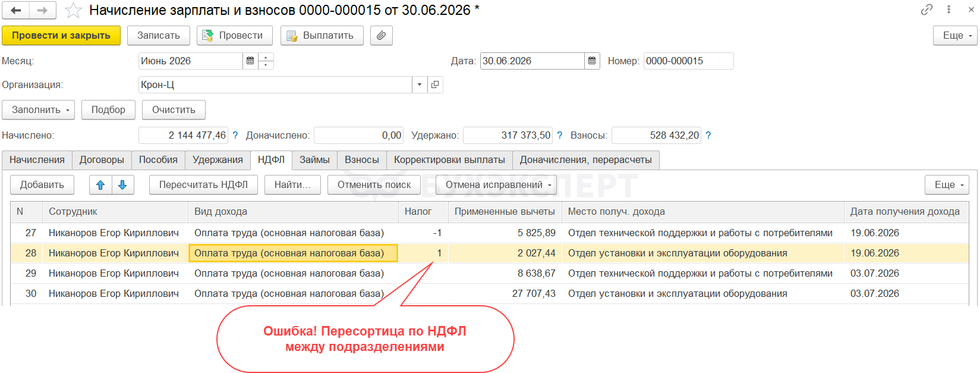980x373 pixels.
Task: Show help for Взносы question mark
Action: pyautogui.click(x=708, y=136)
